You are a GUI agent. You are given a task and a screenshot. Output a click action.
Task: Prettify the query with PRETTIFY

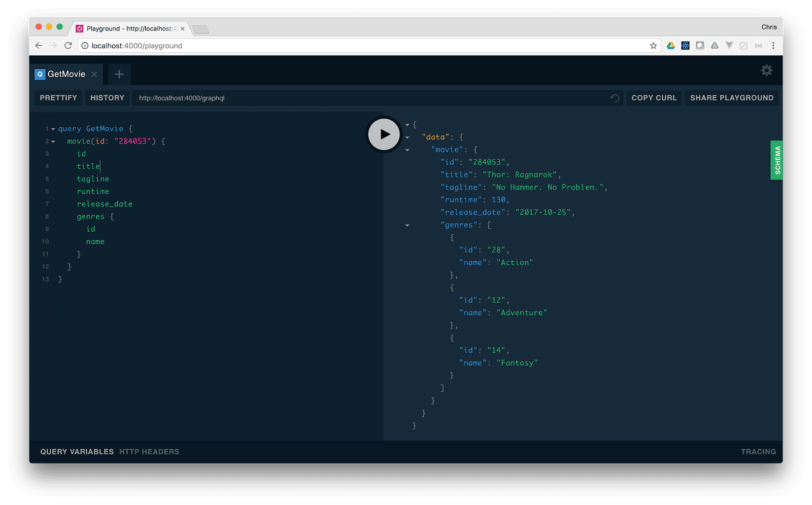(x=58, y=97)
